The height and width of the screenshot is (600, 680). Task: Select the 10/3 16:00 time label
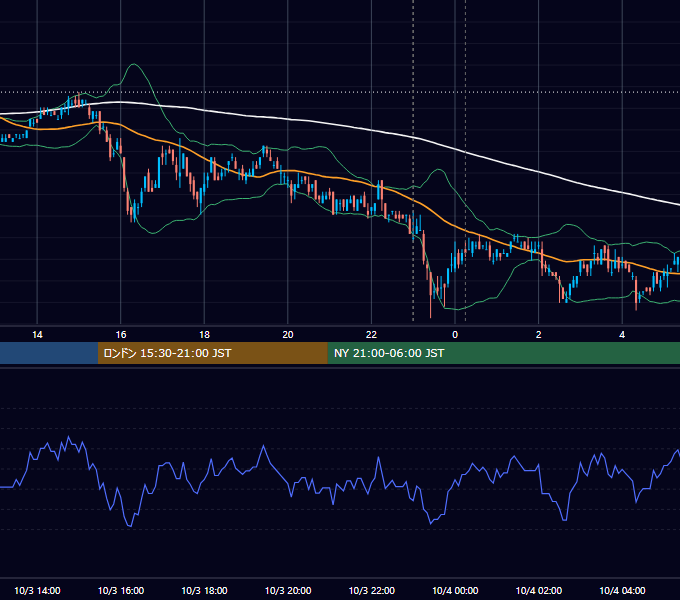tap(121, 590)
